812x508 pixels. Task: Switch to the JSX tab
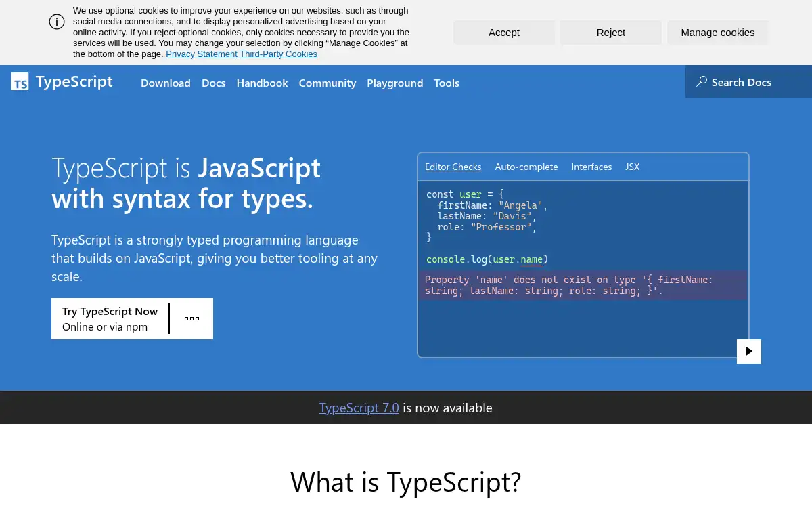pos(633,167)
